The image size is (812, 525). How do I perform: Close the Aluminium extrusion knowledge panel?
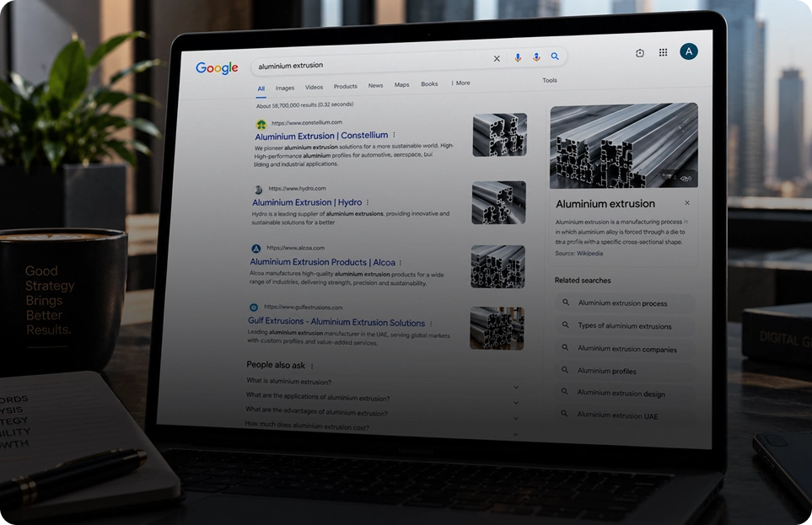[x=687, y=203]
